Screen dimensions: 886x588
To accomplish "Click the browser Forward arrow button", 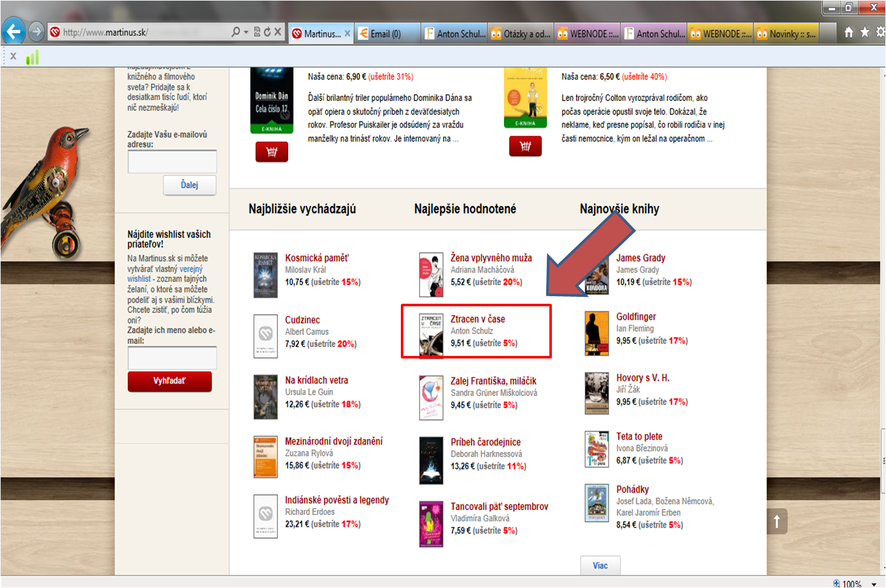I will coord(36,31).
